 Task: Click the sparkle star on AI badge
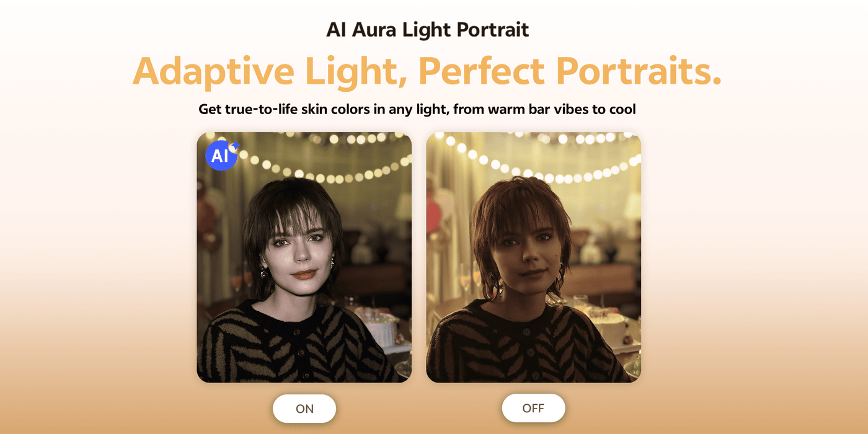[234, 147]
